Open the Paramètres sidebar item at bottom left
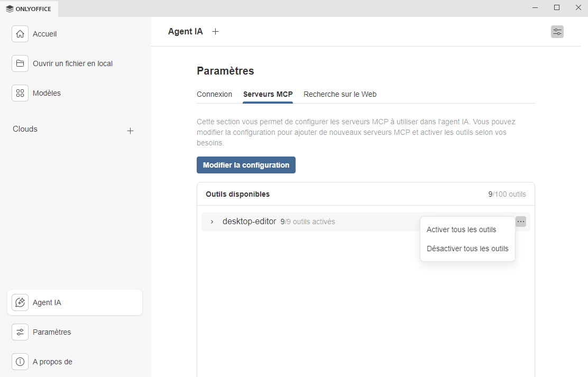Screen dimensions: 588x377 coord(51,332)
